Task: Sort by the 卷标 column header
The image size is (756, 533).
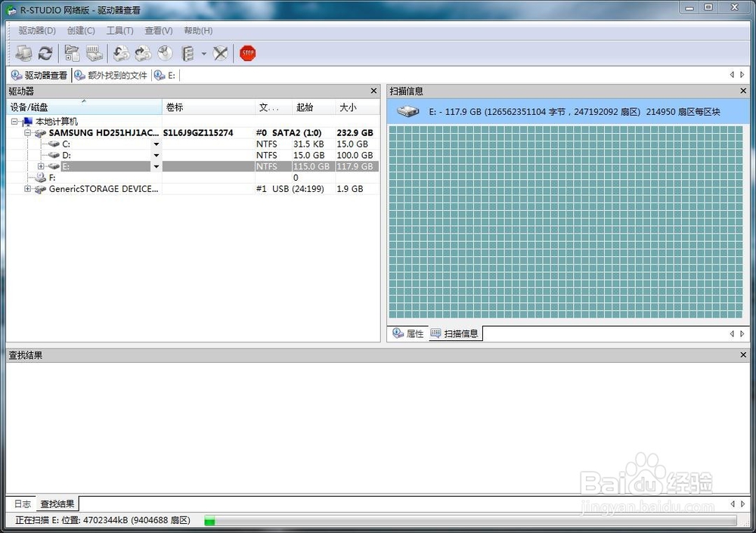Action: 209,107
